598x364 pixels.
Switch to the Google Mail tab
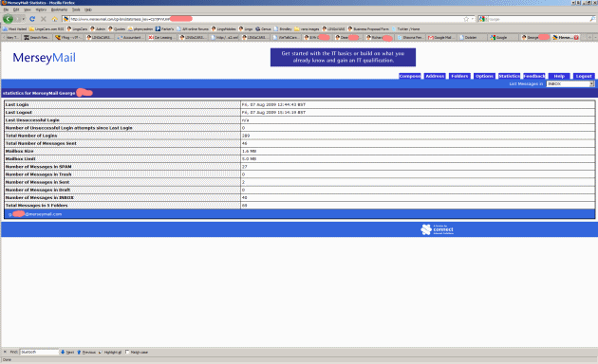click(441, 37)
